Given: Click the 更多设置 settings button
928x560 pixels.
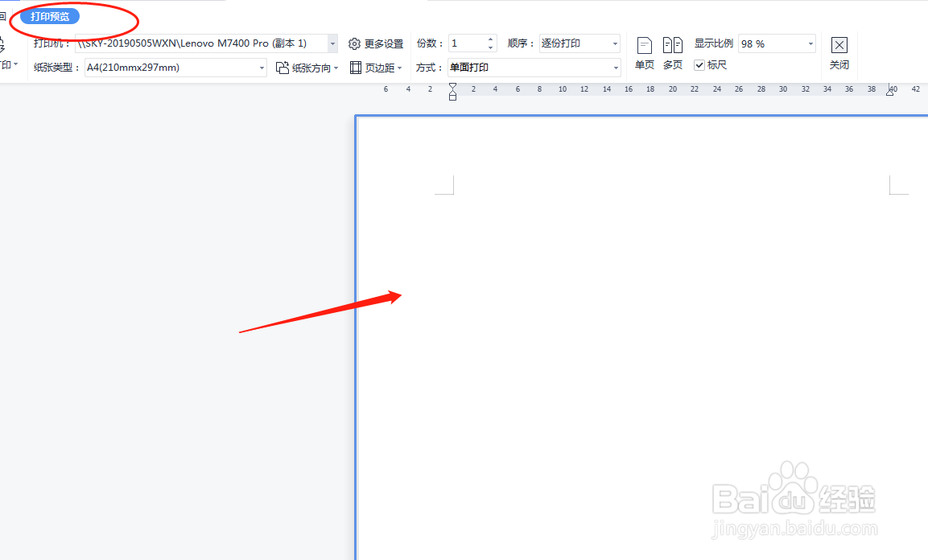Looking at the screenshot, I should (378, 43).
